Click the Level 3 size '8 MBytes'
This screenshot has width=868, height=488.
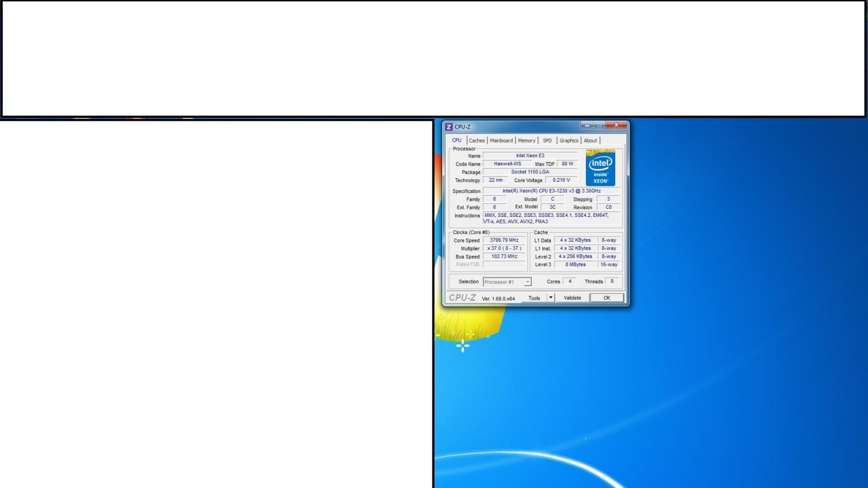[x=575, y=265]
